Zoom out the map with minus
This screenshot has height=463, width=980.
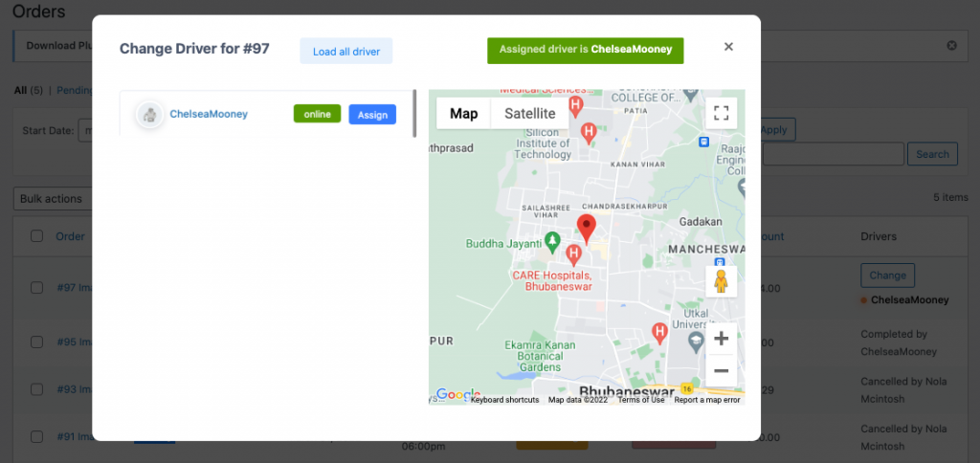point(721,371)
